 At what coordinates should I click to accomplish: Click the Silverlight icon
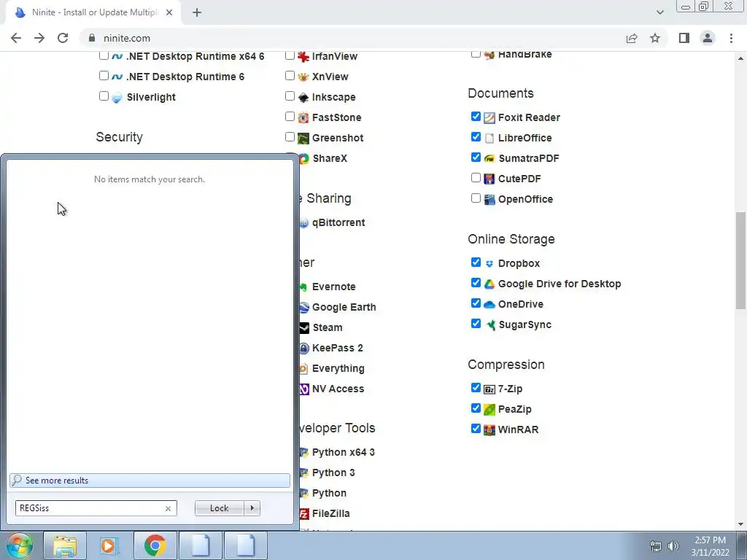[x=117, y=98]
